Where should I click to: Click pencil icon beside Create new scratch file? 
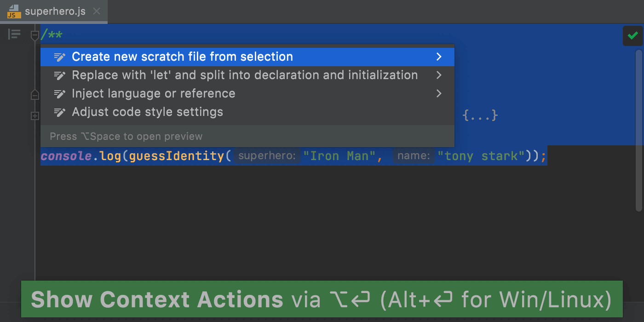pos(60,57)
